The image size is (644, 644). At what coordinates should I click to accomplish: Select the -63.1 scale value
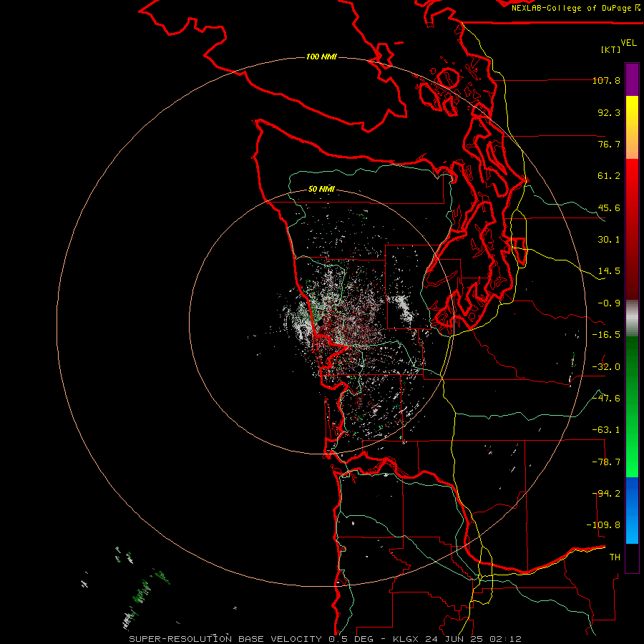[x=606, y=430]
